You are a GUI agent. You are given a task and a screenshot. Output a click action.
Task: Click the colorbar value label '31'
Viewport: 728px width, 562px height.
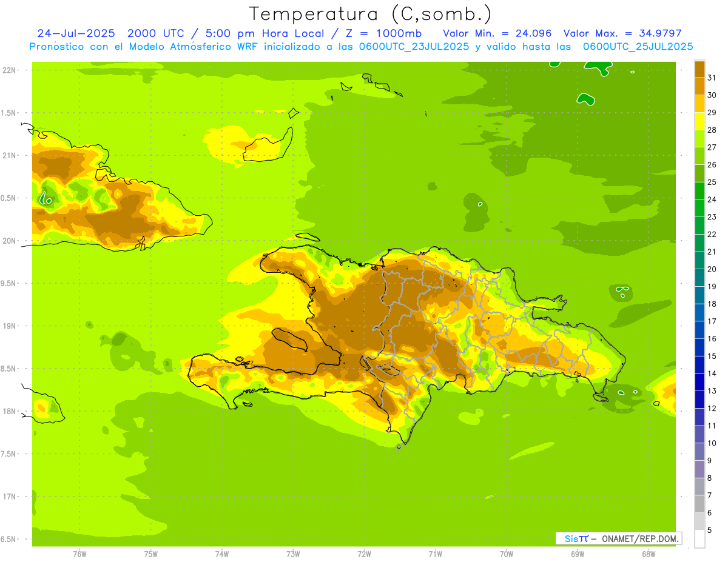coord(712,78)
